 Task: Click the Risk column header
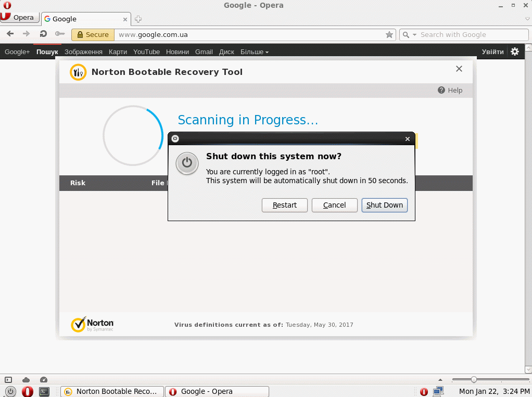pyautogui.click(x=78, y=183)
